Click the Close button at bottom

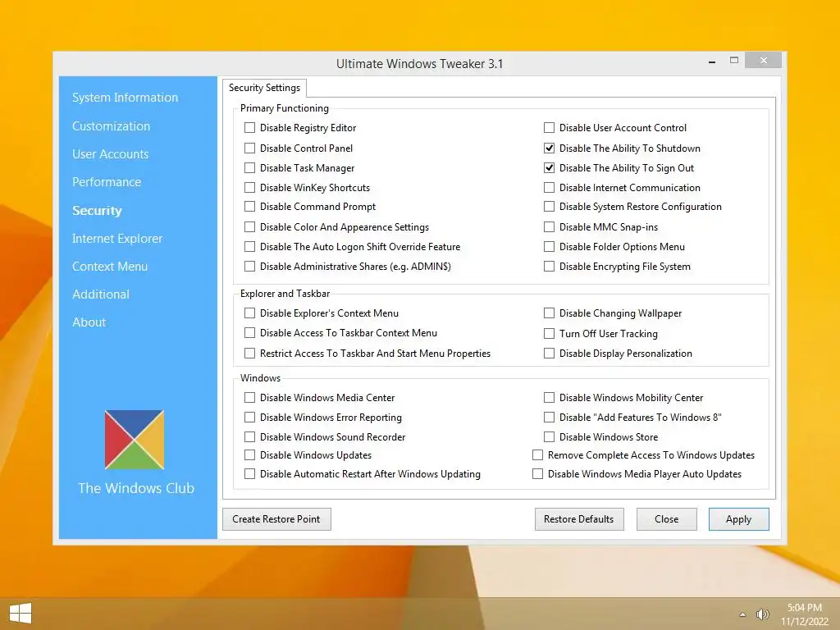[666, 519]
